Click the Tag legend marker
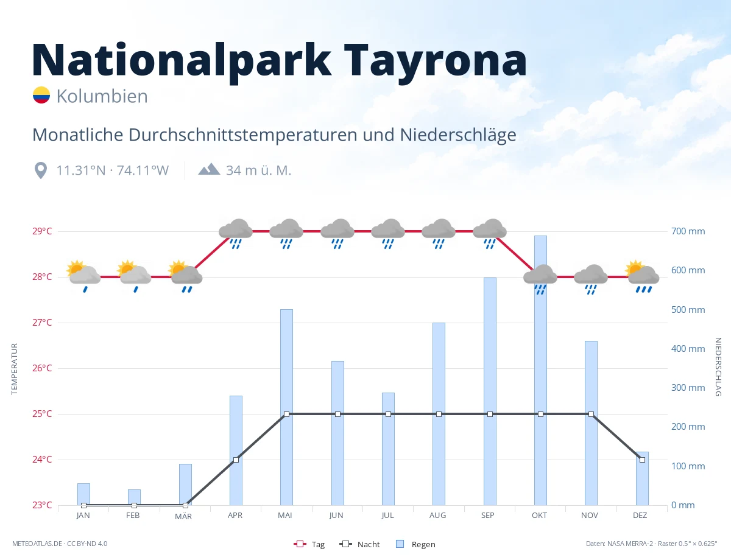The width and height of the screenshot is (731, 560). (x=300, y=544)
